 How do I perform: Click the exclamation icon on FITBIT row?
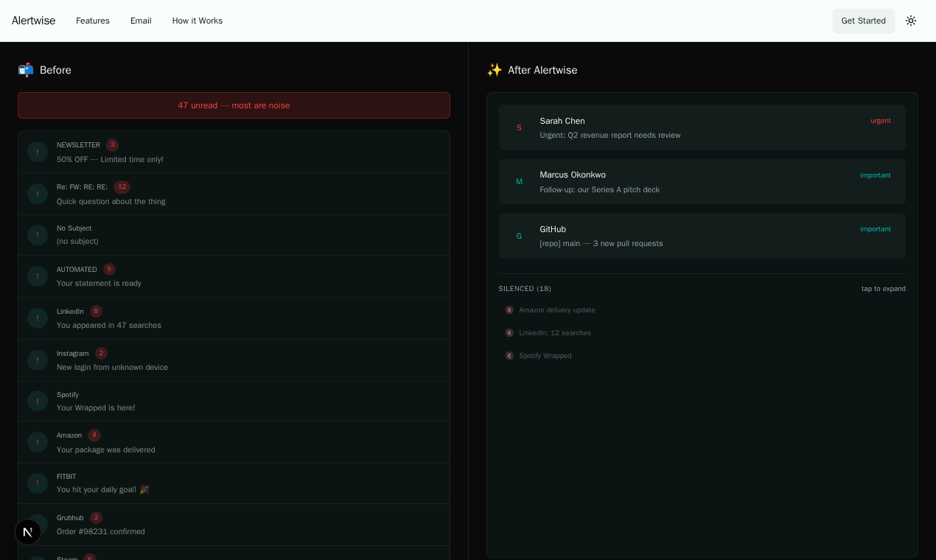[x=38, y=483]
